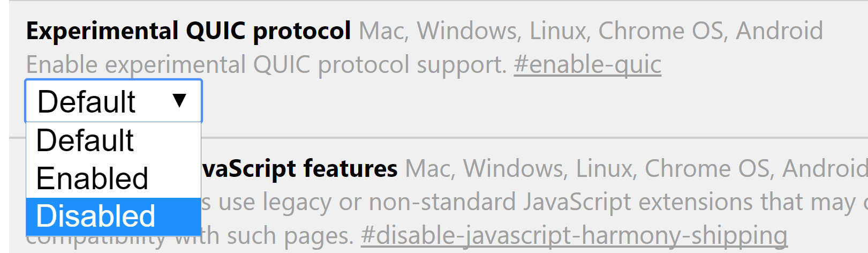The width and height of the screenshot is (868, 253).
Task: Click 'Android' in the QUIC platform list
Action: click(780, 31)
